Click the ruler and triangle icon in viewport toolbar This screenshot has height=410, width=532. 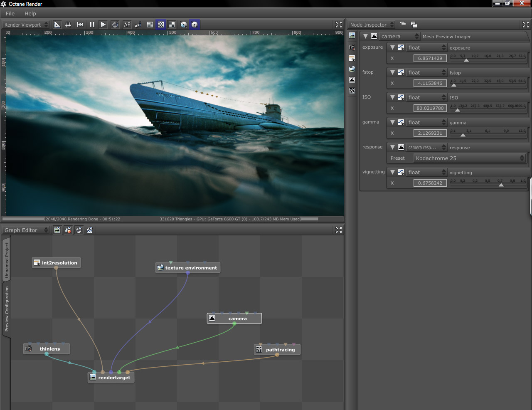point(57,25)
